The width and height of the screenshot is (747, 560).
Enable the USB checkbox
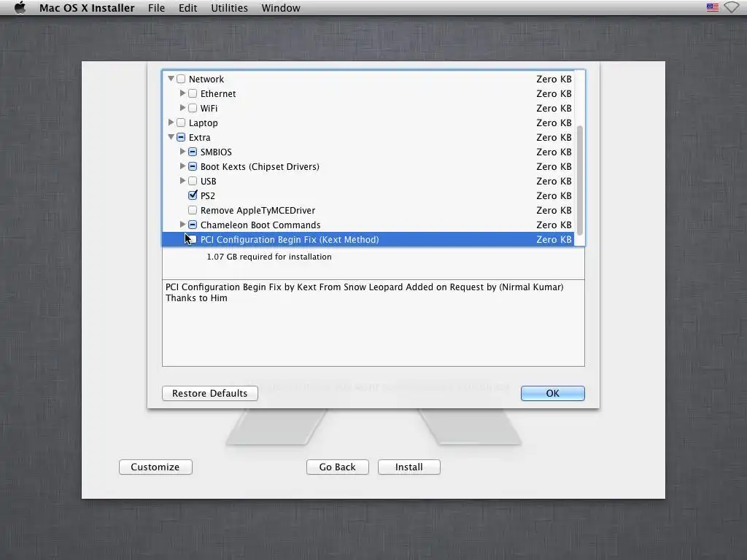point(193,181)
